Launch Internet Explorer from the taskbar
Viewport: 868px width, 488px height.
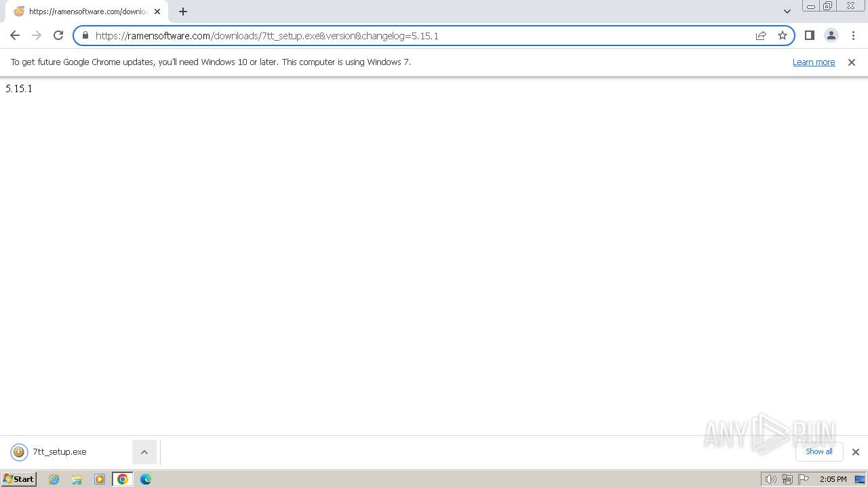54,479
